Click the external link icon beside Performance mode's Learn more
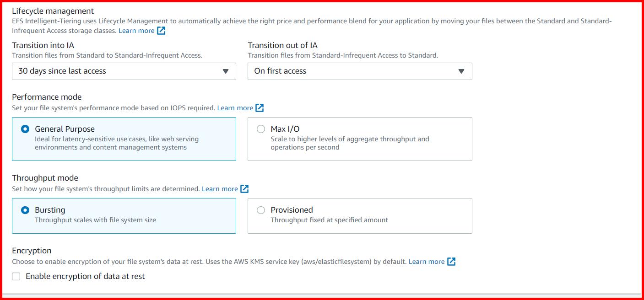This screenshot has height=300, width=644. coord(260,107)
